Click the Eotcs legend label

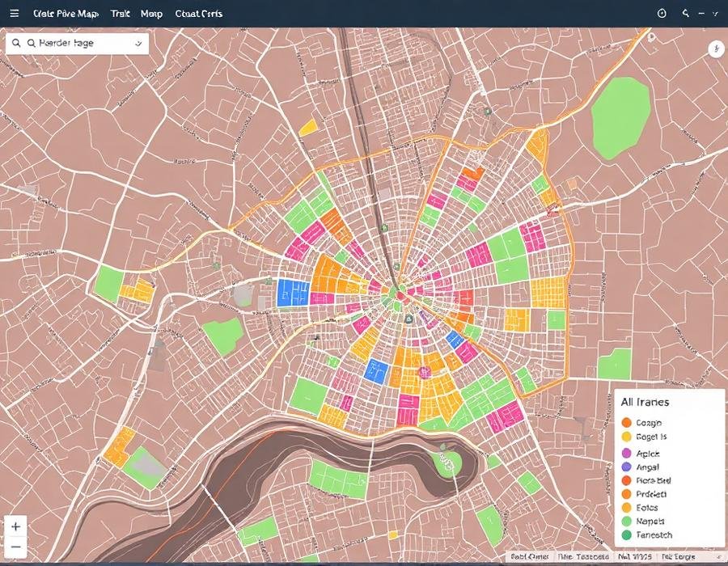(647, 508)
